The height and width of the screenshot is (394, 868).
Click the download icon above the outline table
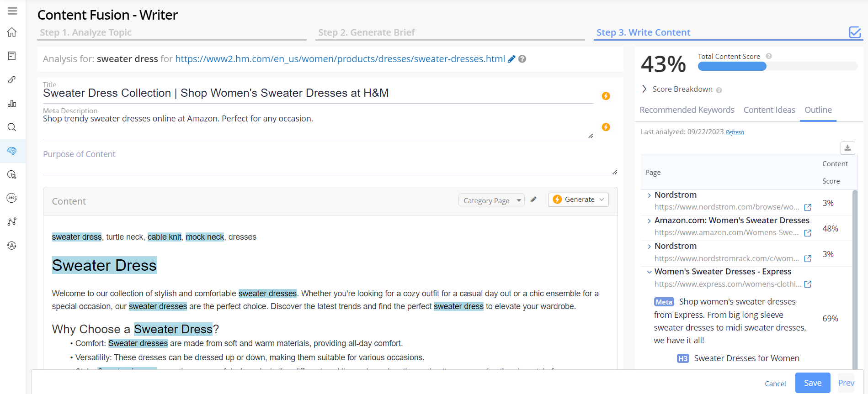(x=847, y=148)
